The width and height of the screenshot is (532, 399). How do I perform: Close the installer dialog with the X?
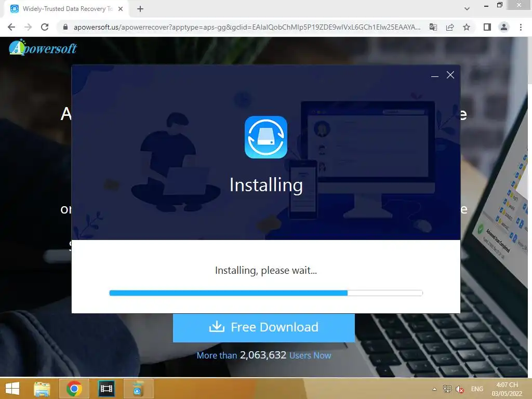click(x=450, y=75)
